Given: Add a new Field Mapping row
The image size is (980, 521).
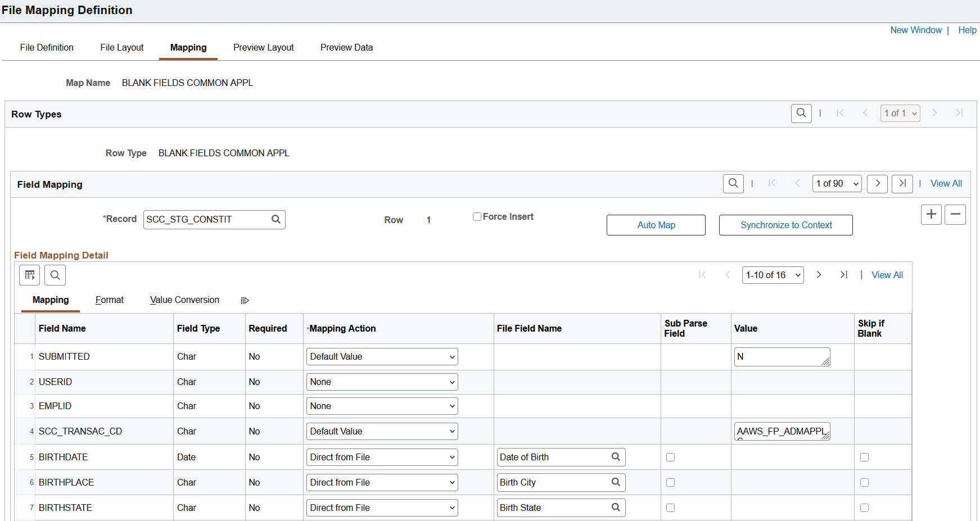Looking at the screenshot, I should (x=931, y=215).
